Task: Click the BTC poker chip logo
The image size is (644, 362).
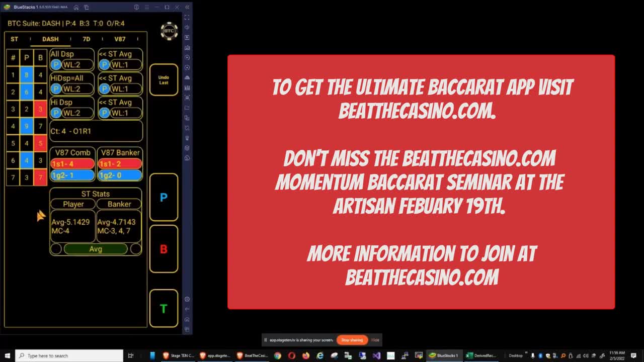Action: pyautogui.click(x=169, y=31)
